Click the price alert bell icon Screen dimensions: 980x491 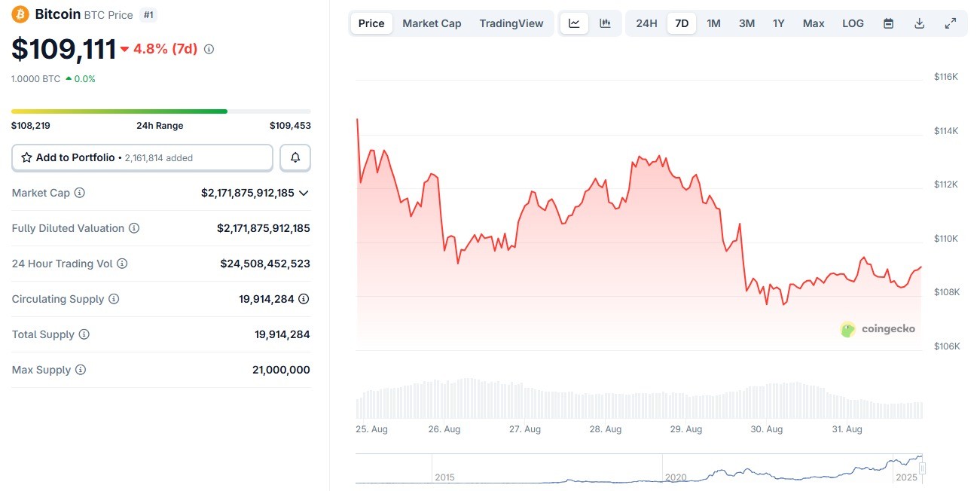click(x=295, y=157)
